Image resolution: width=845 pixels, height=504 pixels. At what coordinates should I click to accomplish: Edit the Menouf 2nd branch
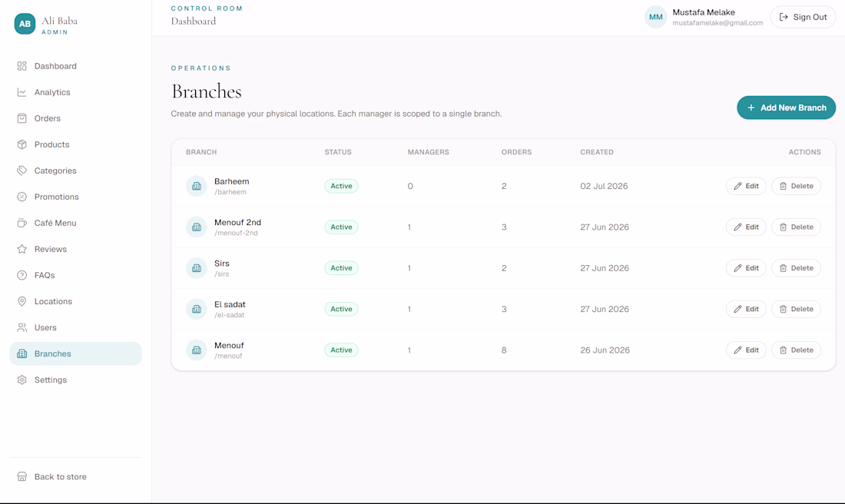(746, 227)
